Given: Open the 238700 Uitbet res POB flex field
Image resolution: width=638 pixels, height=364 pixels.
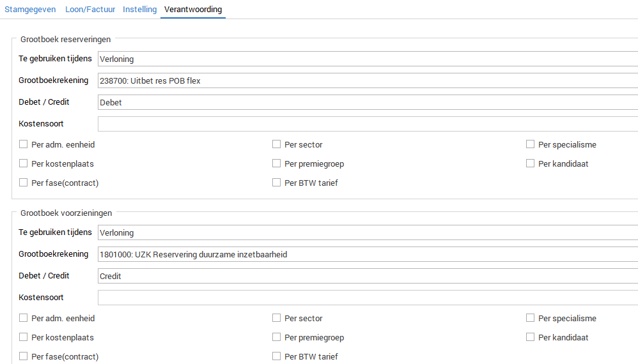Looking at the screenshot, I should [368, 80].
